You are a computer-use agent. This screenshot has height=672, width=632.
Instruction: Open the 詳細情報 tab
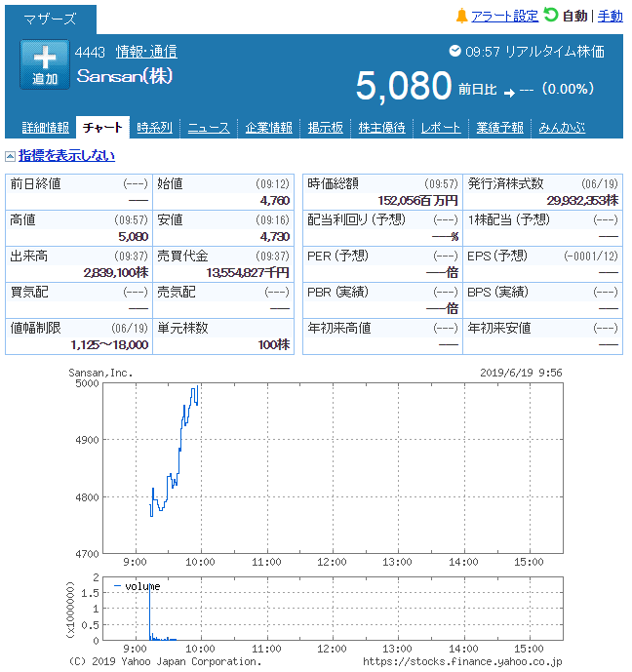pyautogui.click(x=46, y=128)
